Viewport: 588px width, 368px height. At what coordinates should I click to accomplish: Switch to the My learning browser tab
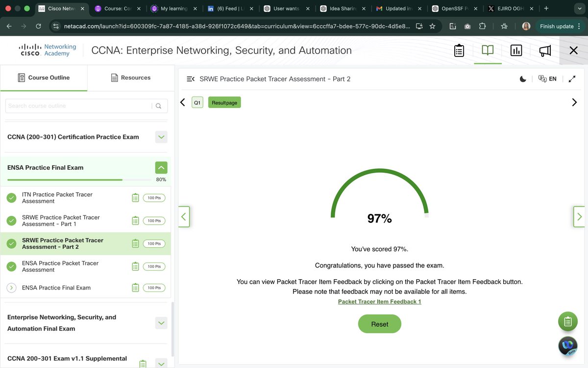click(x=174, y=8)
